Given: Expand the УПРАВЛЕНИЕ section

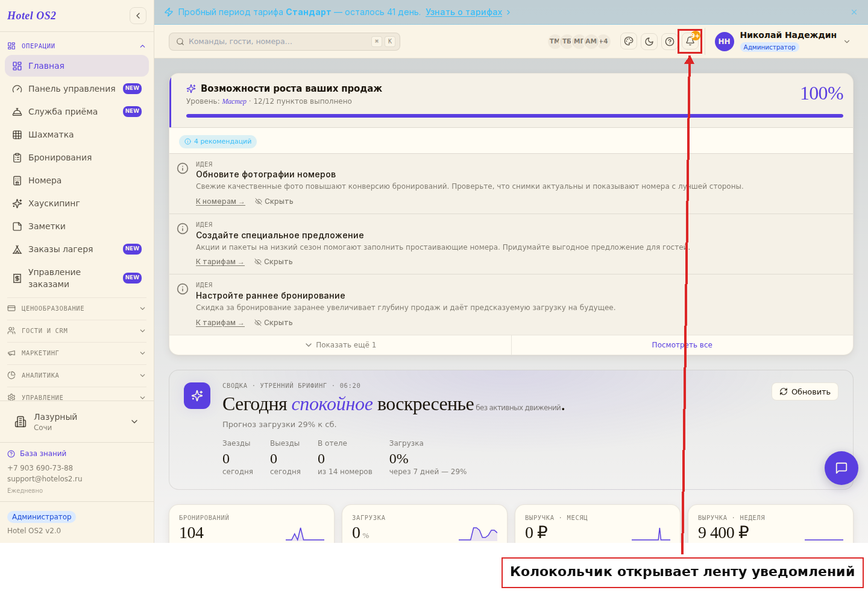Looking at the screenshot, I should 77,397.
